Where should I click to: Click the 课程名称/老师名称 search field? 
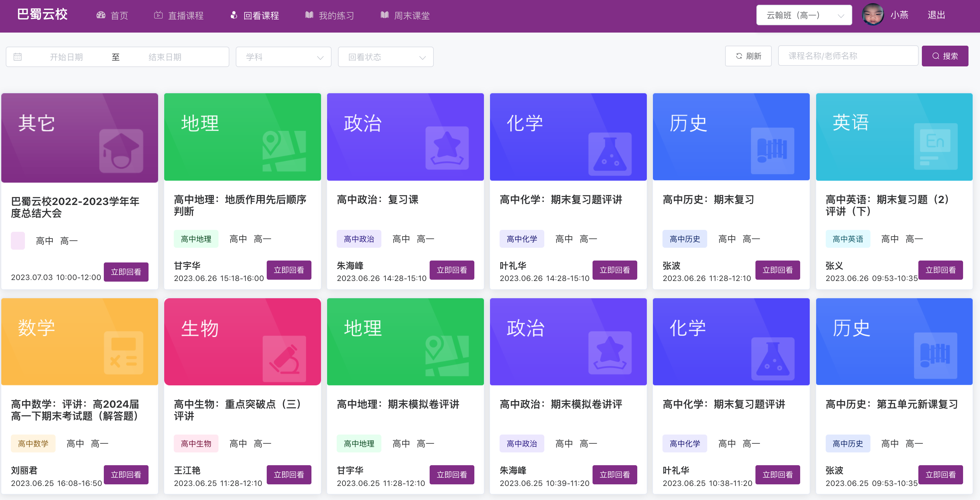coord(848,56)
